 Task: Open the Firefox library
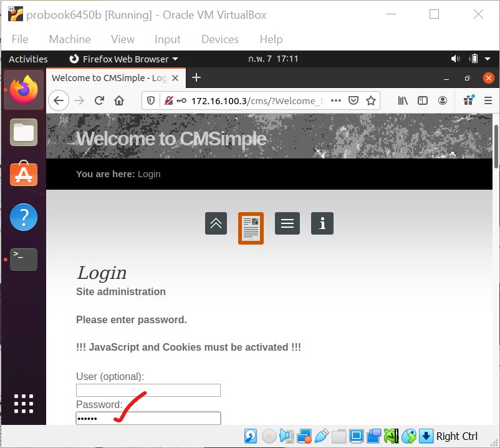(403, 101)
